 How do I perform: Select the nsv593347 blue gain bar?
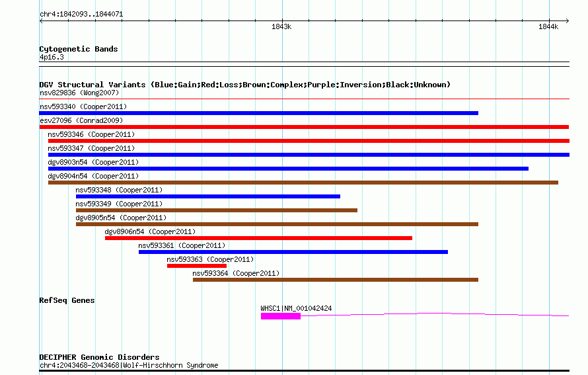(309, 155)
